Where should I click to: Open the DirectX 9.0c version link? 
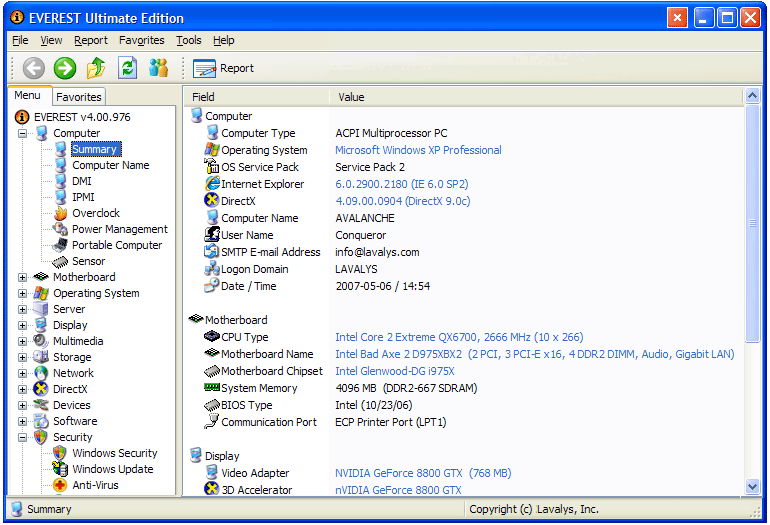pos(403,201)
